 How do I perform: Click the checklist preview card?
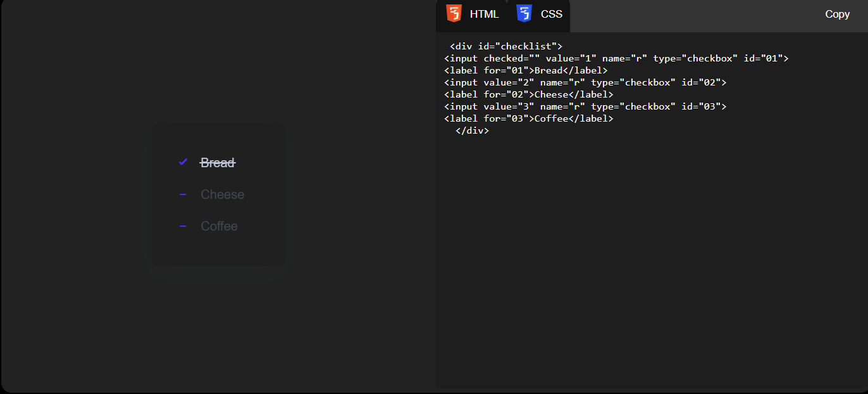pos(218,194)
